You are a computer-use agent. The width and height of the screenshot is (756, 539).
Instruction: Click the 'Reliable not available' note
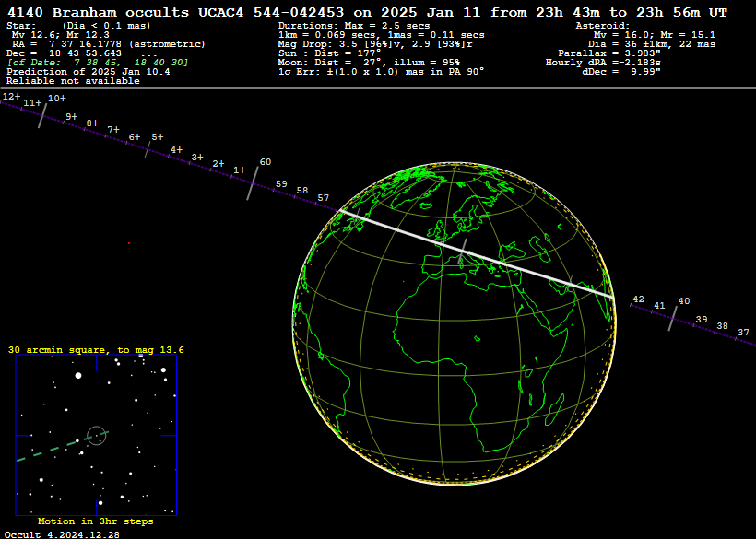(x=73, y=81)
